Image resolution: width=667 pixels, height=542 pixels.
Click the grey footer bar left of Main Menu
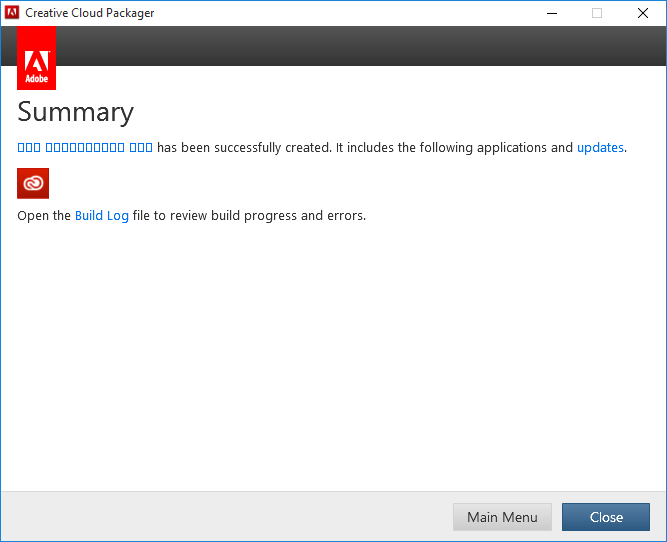pos(220,517)
